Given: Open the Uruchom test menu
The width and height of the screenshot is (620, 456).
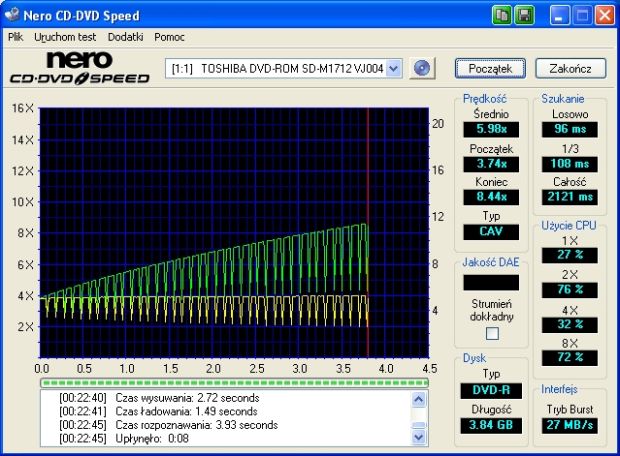Looking at the screenshot, I should 65,37.
